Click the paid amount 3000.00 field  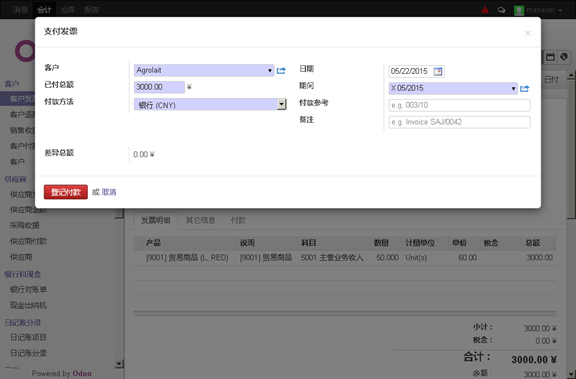[159, 87]
